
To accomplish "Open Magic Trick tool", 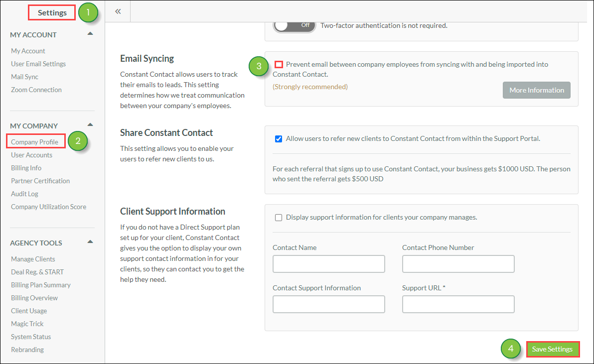I will (x=27, y=324).
